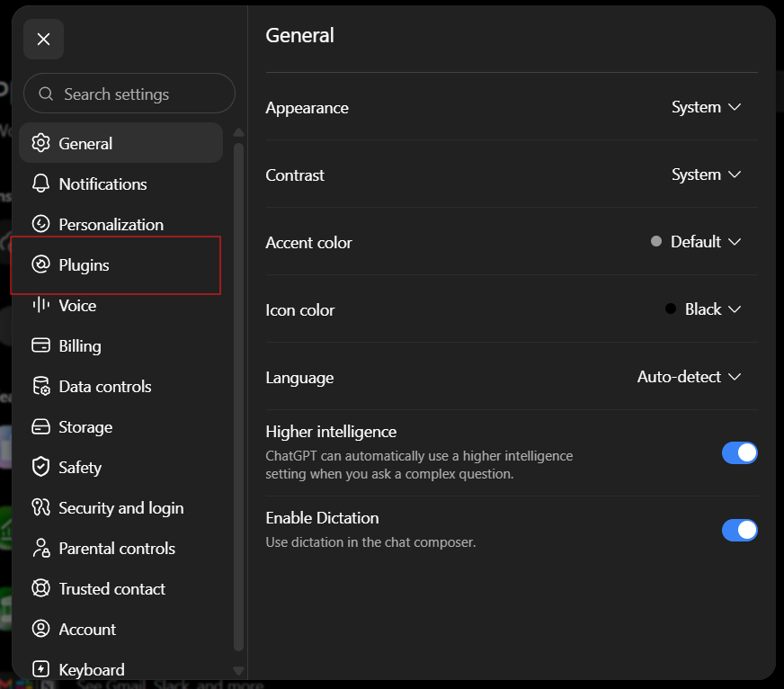
Task: Open the Safety settings section
Action: pyautogui.click(x=121, y=468)
